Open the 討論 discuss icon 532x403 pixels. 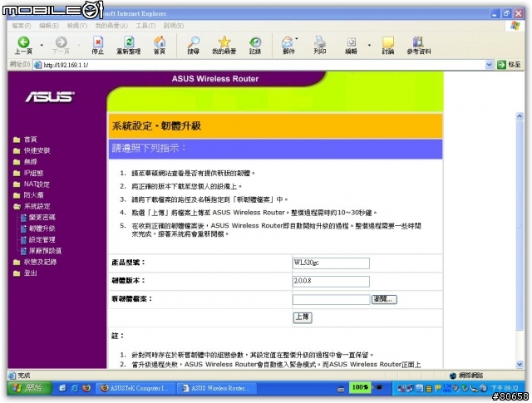coord(388,45)
